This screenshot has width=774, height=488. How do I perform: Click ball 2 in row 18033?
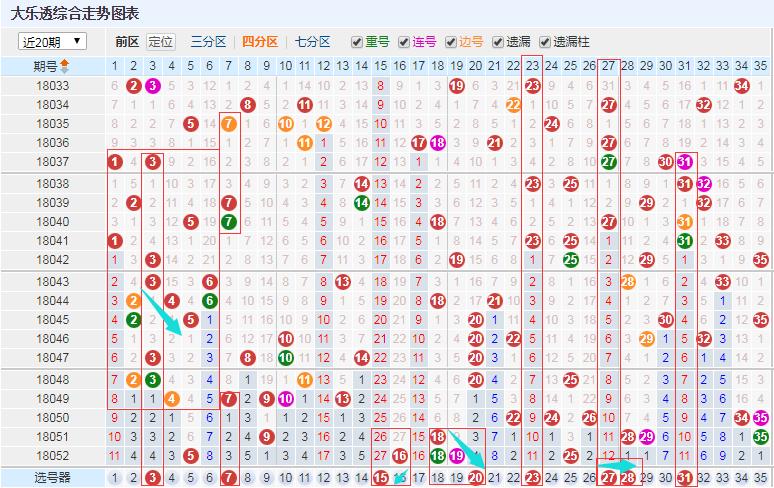point(134,86)
